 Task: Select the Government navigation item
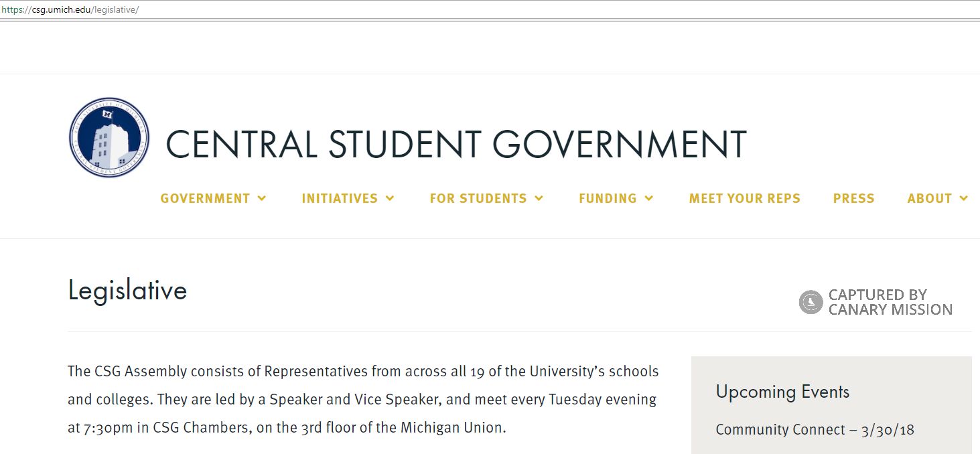pyautogui.click(x=205, y=198)
